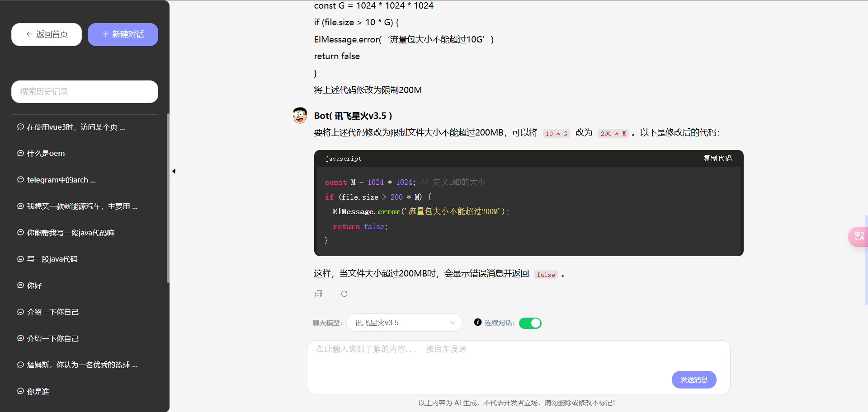The width and height of the screenshot is (868, 412).
Task: Click chat icon beside telegram中的arch
Action: click(x=20, y=179)
